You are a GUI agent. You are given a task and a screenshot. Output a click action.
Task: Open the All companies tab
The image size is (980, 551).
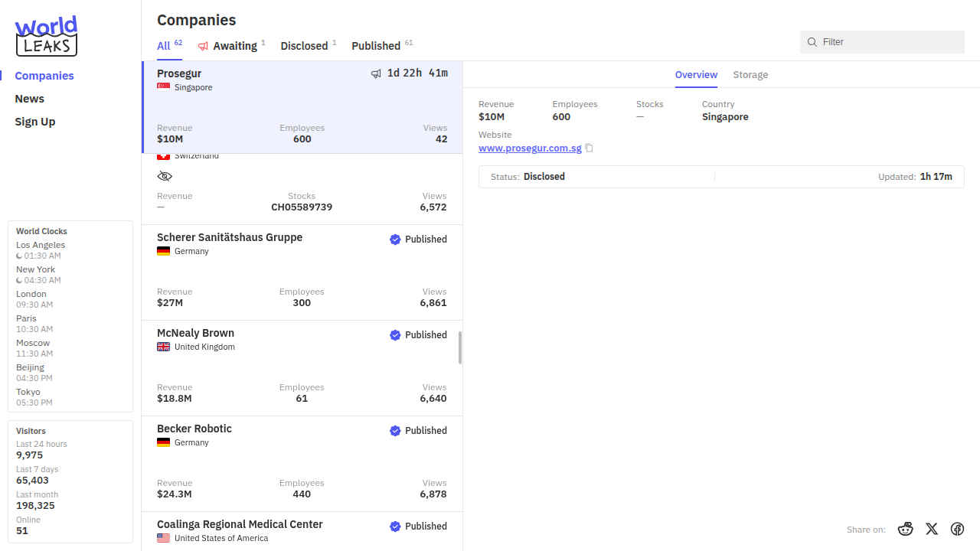[169, 46]
